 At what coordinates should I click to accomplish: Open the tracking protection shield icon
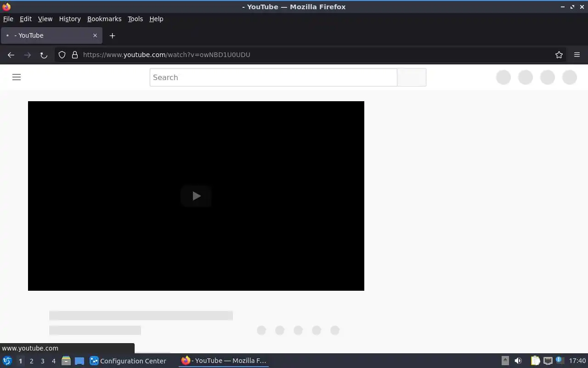coord(62,55)
